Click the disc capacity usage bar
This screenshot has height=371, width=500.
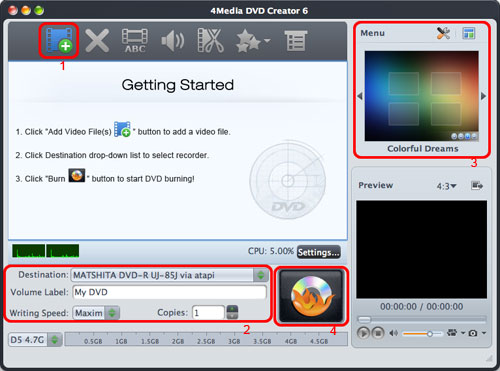[206, 339]
